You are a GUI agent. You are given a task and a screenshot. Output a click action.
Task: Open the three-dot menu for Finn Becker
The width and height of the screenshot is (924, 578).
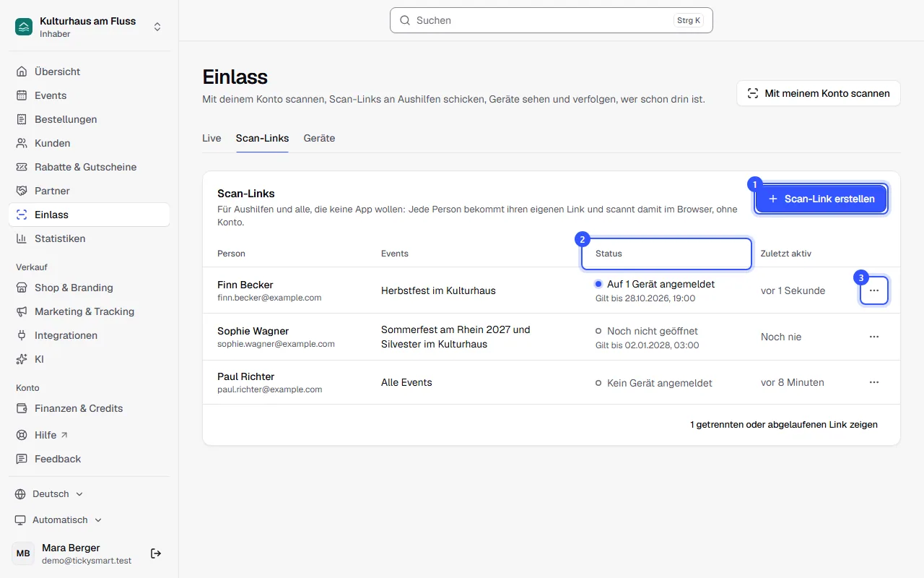(x=874, y=290)
